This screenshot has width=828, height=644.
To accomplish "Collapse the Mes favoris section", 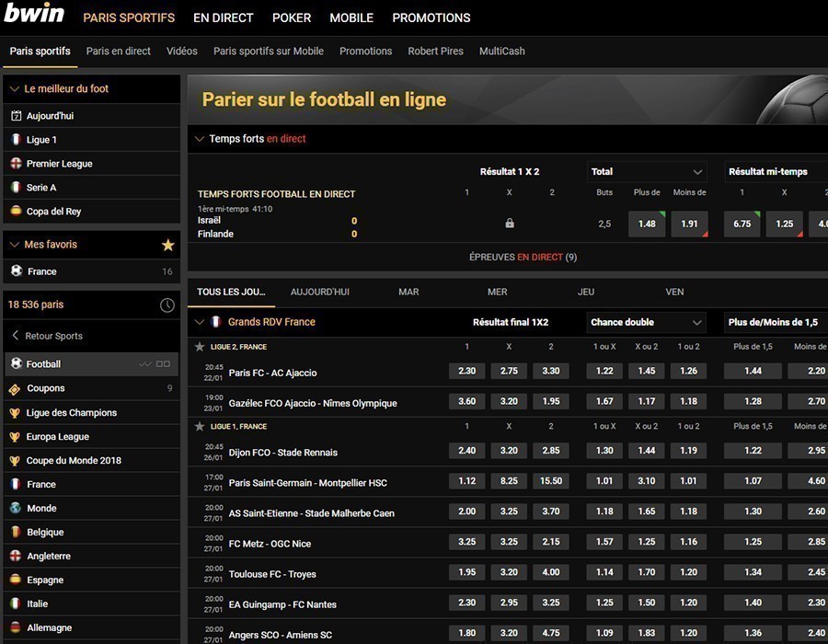I will click(x=15, y=245).
